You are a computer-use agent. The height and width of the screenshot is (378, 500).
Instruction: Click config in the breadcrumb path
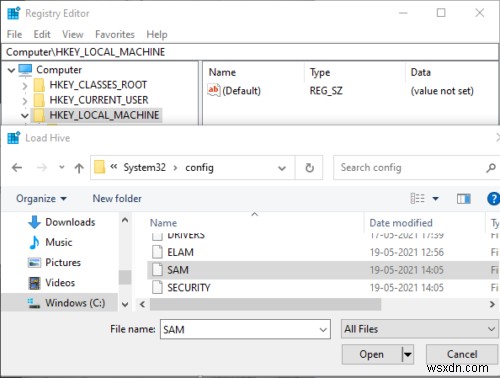199,167
